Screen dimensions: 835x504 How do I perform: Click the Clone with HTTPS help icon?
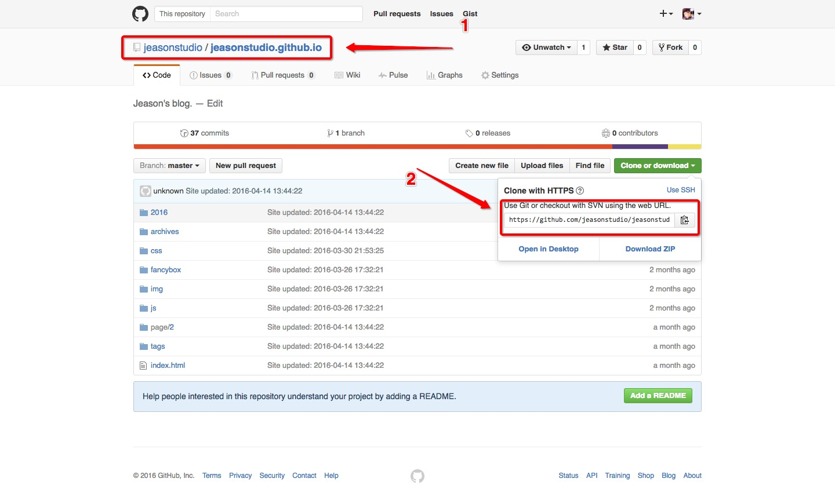[x=580, y=191]
